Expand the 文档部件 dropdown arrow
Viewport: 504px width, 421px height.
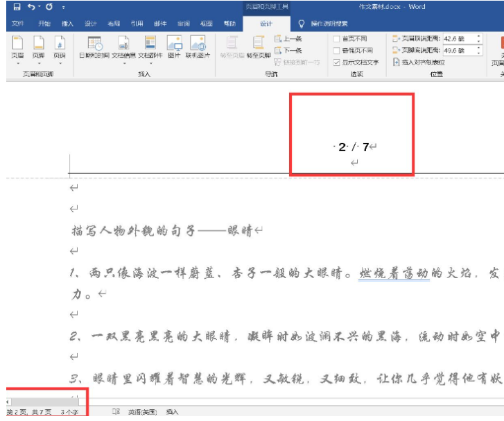[150, 63]
